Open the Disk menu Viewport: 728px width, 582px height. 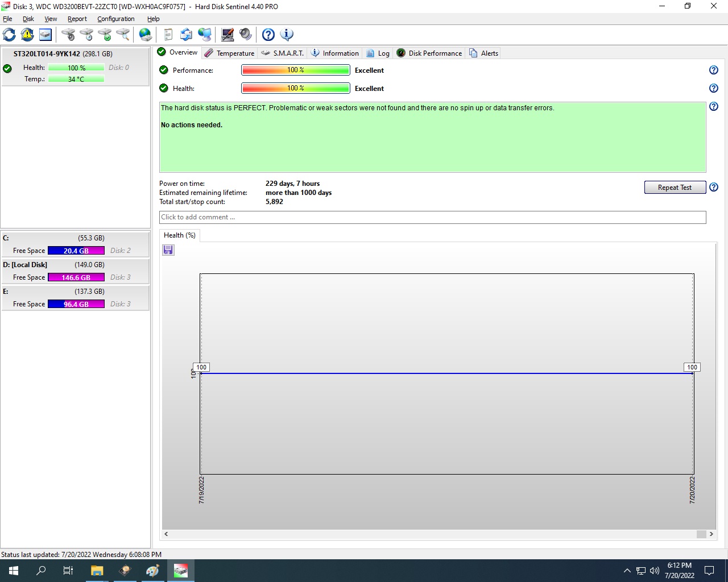[x=28, y=19]
